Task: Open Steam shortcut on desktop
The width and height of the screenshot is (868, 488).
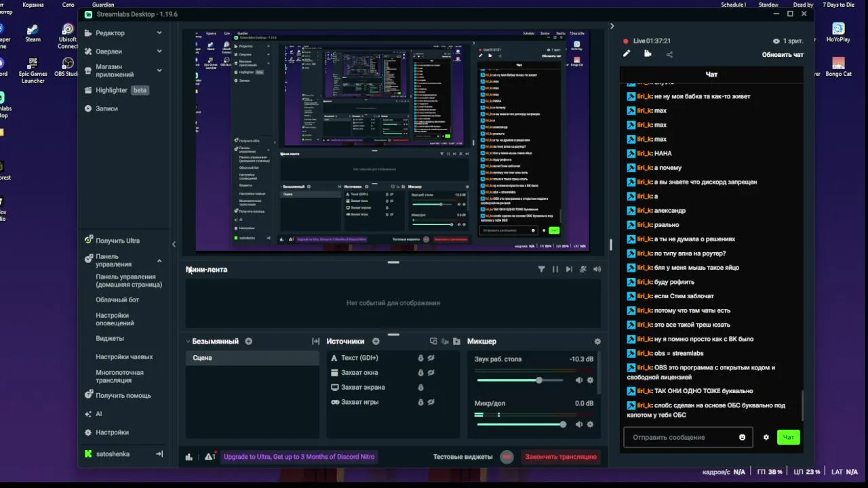Action: tap(33, 33)
